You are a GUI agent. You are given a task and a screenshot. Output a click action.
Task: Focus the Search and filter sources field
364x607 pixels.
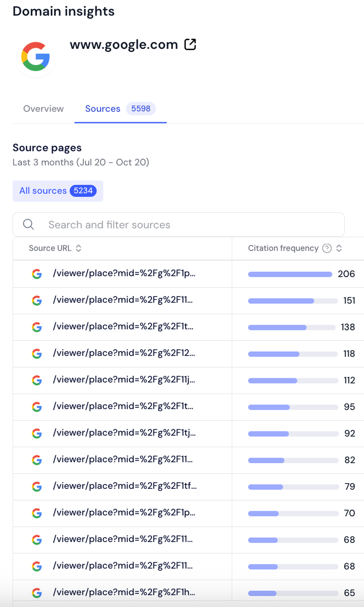point(179,224)
